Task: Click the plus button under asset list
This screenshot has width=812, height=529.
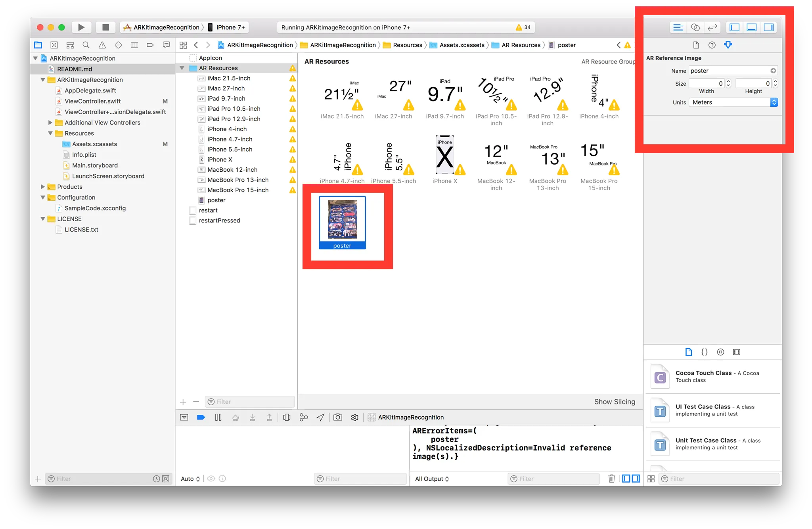Action: pos(183,402)
